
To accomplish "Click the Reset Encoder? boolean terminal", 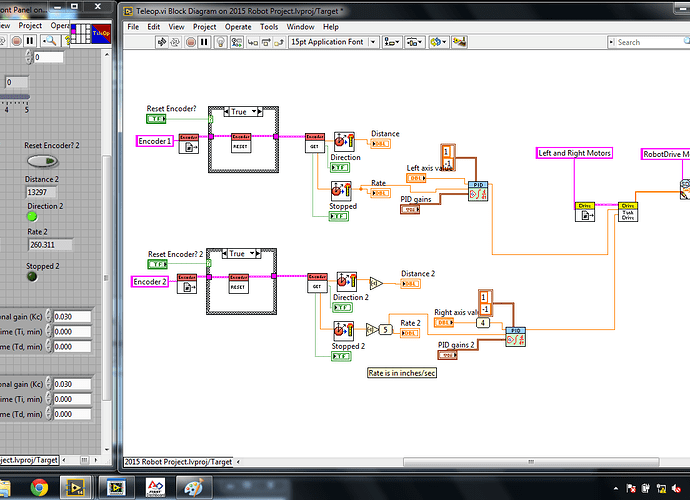I will tap(156, 119).
